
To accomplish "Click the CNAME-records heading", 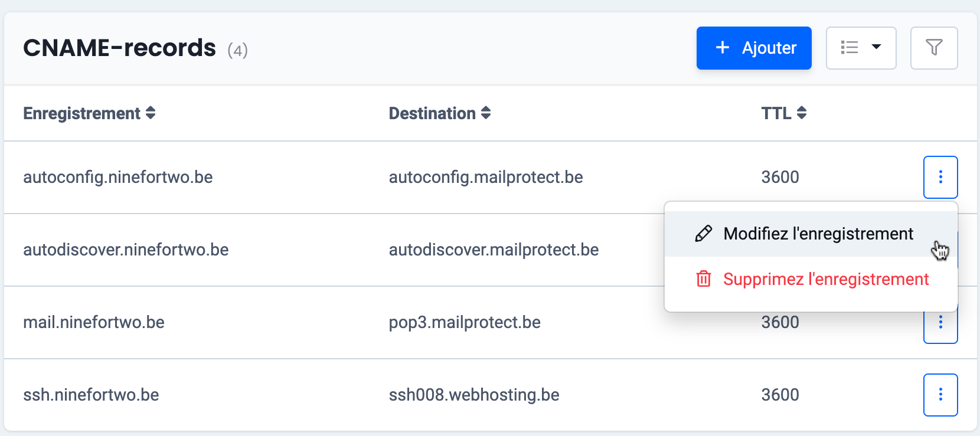I will pos(119,48).
